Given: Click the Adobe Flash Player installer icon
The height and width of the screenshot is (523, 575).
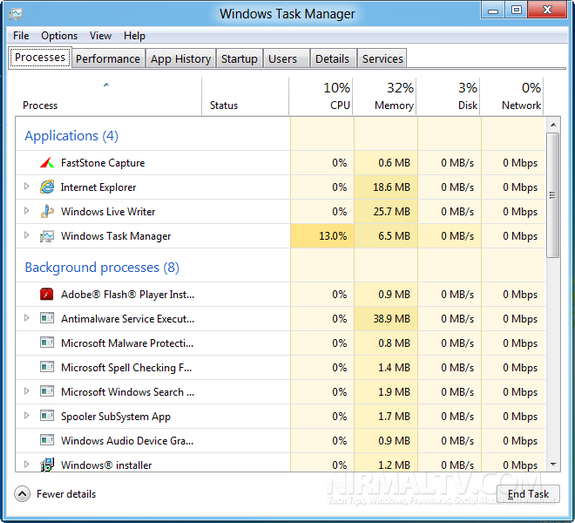Looking at the screenshot, I should click(47, 294).
